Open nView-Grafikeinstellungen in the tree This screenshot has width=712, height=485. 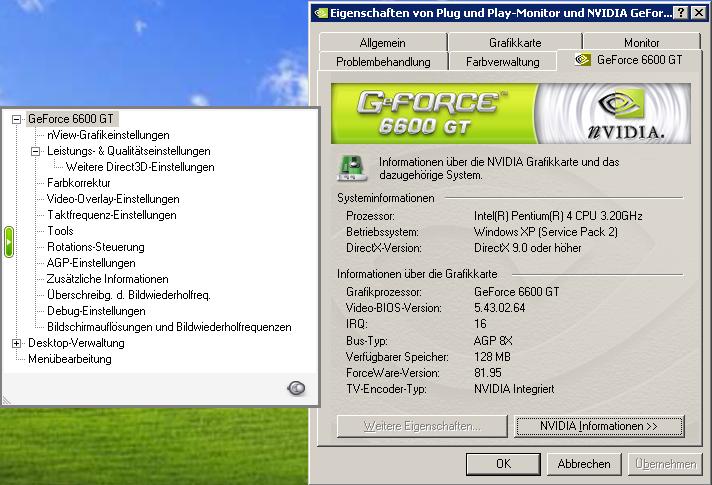(x=108, y=135)
